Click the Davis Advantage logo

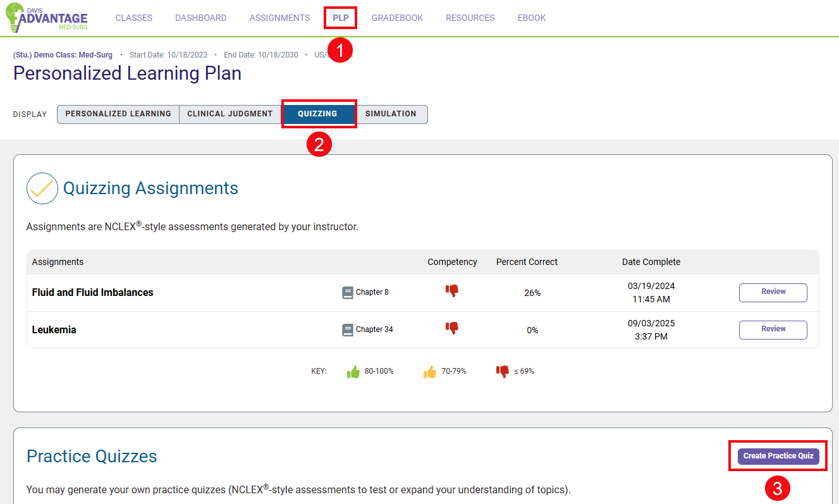coord(46,18)
